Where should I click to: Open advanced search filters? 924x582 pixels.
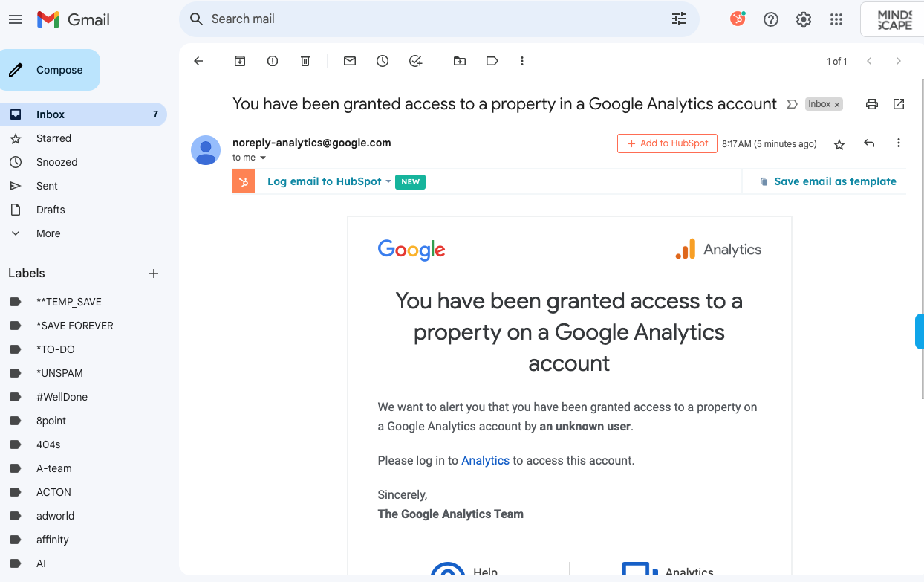[677, 19]
